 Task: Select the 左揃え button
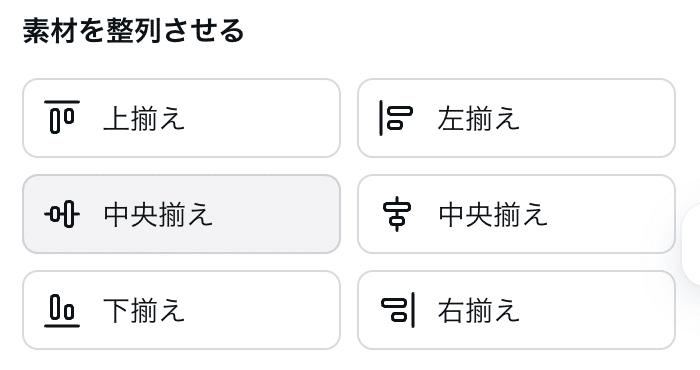coord(516,118)
